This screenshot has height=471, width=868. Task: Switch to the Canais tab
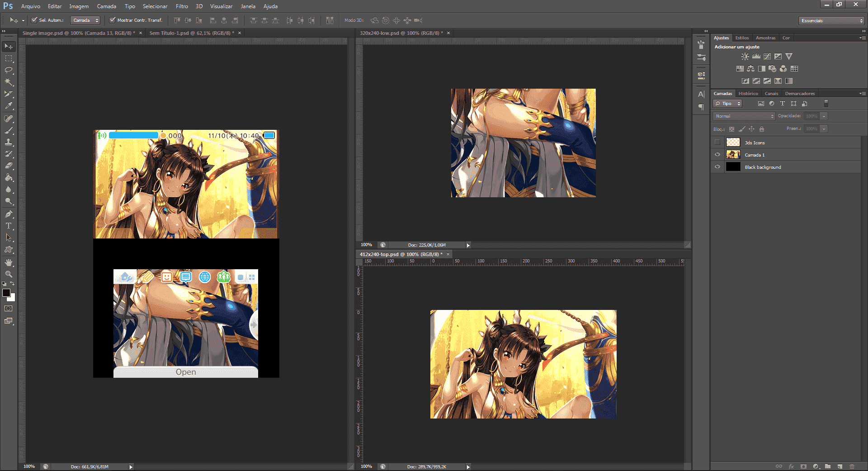[x=772, y=94]
